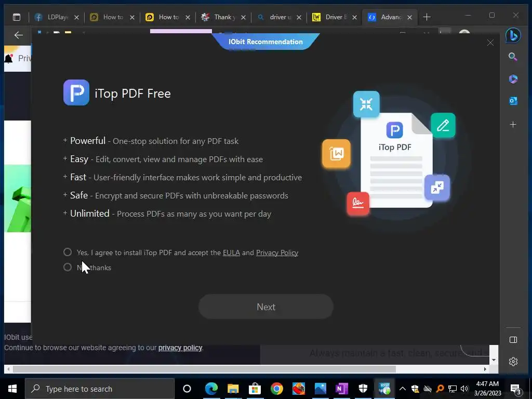Open the EULA link
532x399 pixels.
point(231,253)
